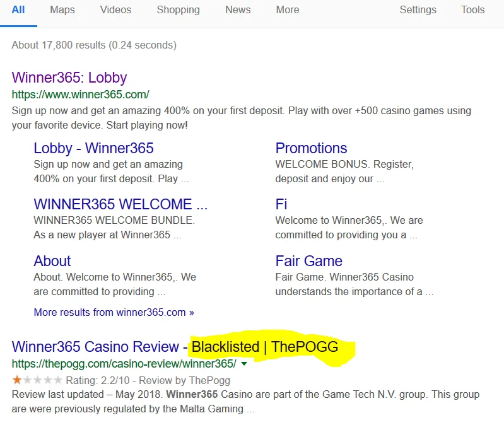Viewport: 504px width, 430px height.
Task: Open the Fi sitelink
Action: 281,204
